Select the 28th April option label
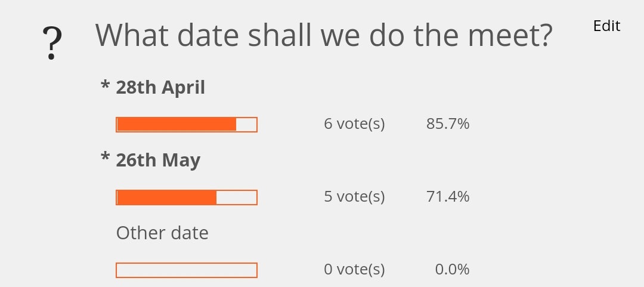Screen dimensions: 644x287 (160, 88)
